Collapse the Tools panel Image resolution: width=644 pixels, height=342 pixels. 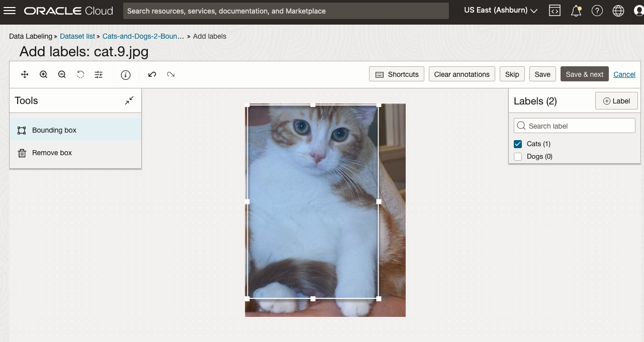(x=129, y=100)
